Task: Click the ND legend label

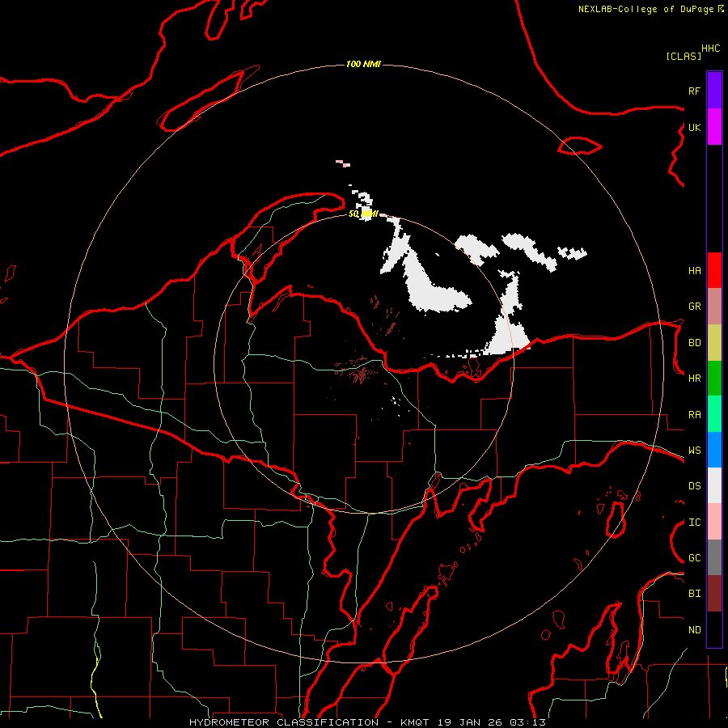Action: (694, 630)
